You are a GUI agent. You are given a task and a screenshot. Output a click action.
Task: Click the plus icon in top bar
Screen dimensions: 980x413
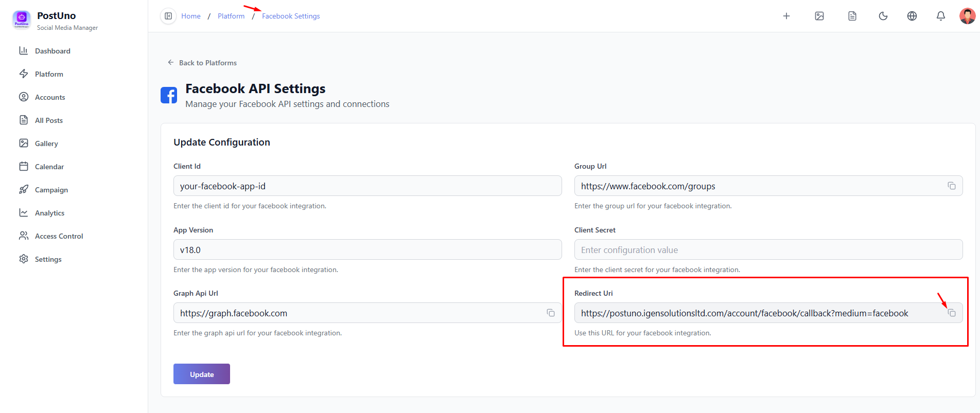(786, 16)
